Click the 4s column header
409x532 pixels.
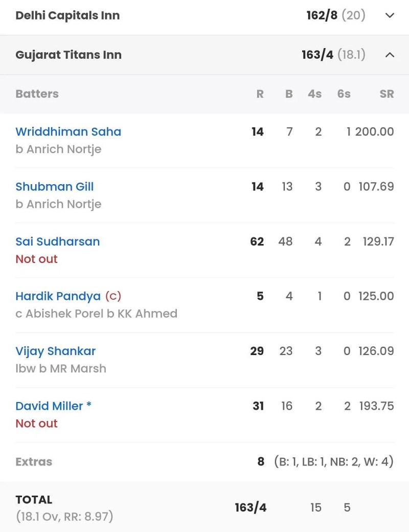coord(315,94)
